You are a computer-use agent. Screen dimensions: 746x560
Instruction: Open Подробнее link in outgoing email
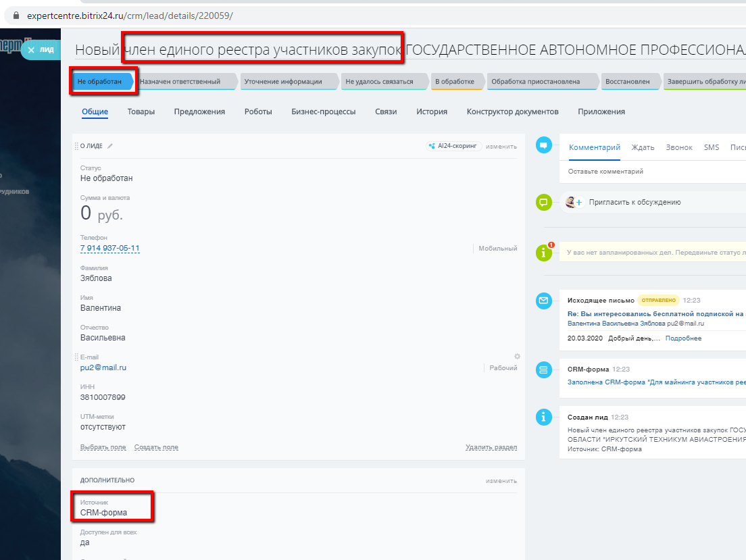click(x=683, y=338)
